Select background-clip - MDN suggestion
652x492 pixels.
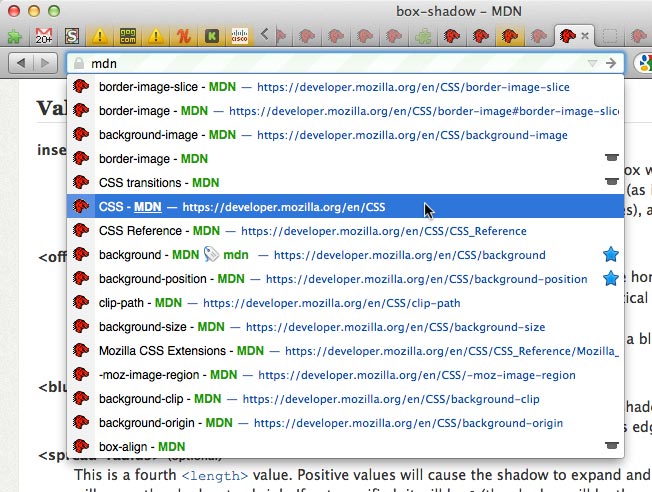(x=346, y=399)
